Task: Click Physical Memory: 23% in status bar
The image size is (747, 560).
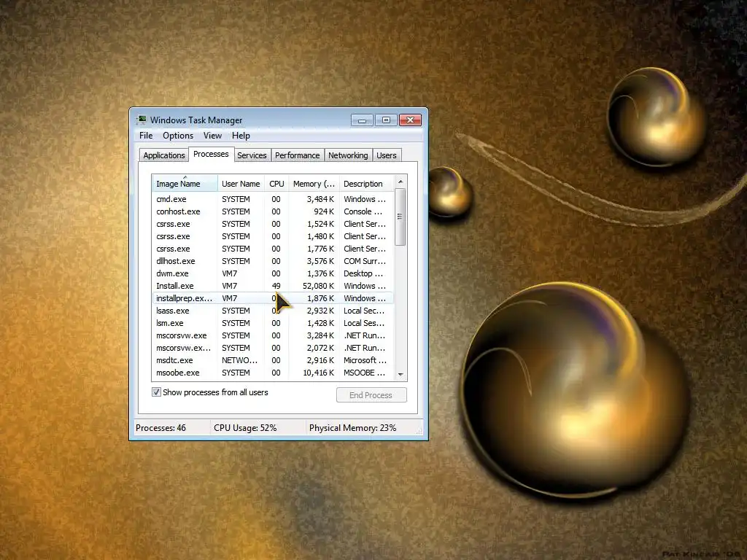Action: (x=352, y=427)
